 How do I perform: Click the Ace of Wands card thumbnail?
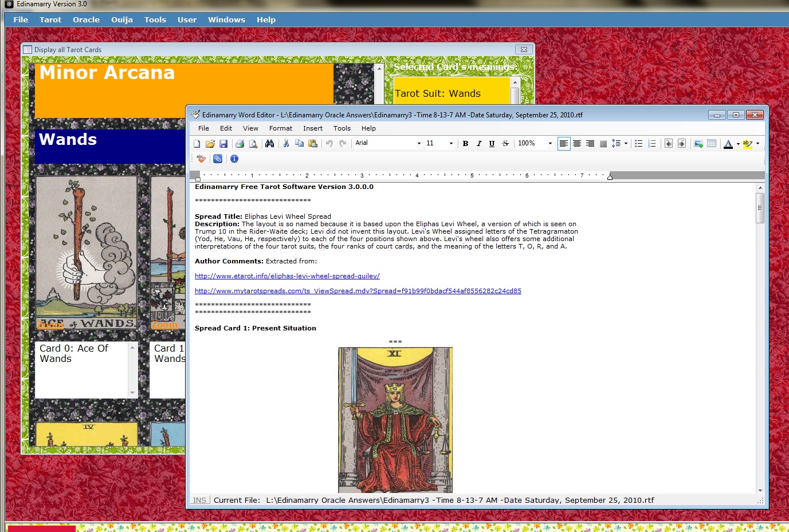(87, 252)
